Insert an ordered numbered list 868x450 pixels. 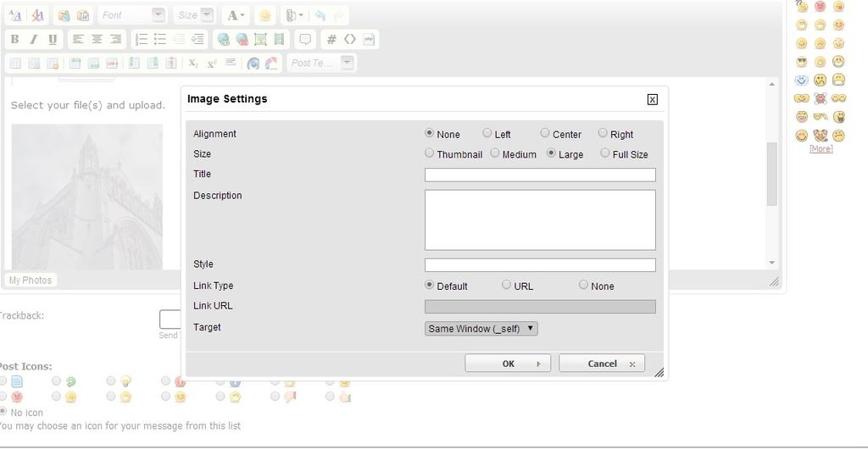pyautogui.click(x=142, y=39)
